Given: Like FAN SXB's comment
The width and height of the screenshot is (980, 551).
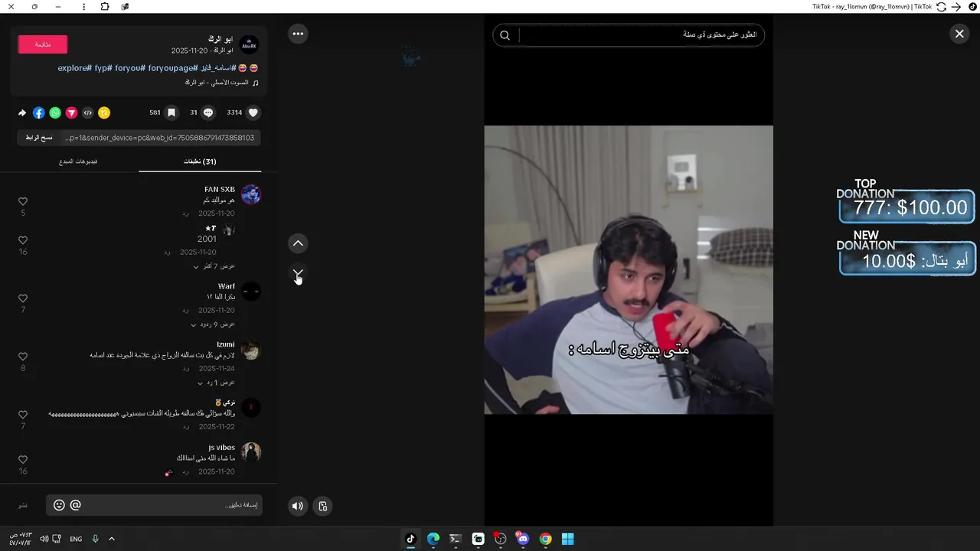Looking at the screenshot, I should pos(23,201).
